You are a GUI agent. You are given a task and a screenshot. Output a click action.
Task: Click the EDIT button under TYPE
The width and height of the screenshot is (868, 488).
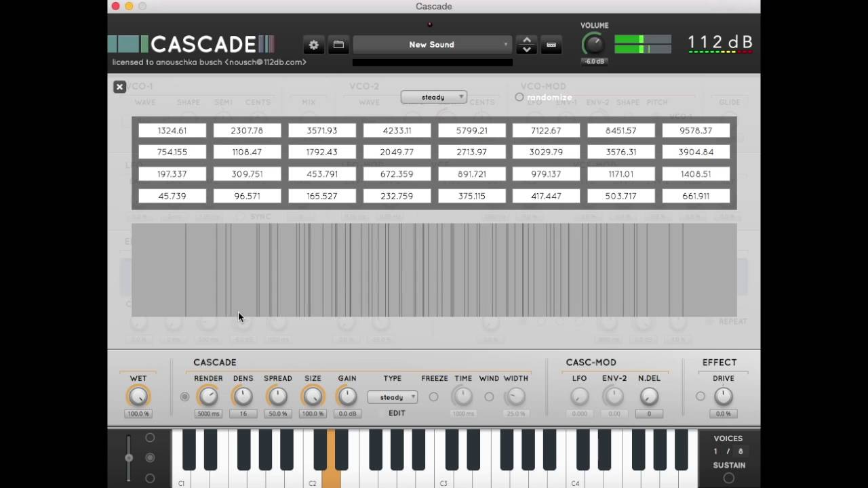click(x=397, y=413)
